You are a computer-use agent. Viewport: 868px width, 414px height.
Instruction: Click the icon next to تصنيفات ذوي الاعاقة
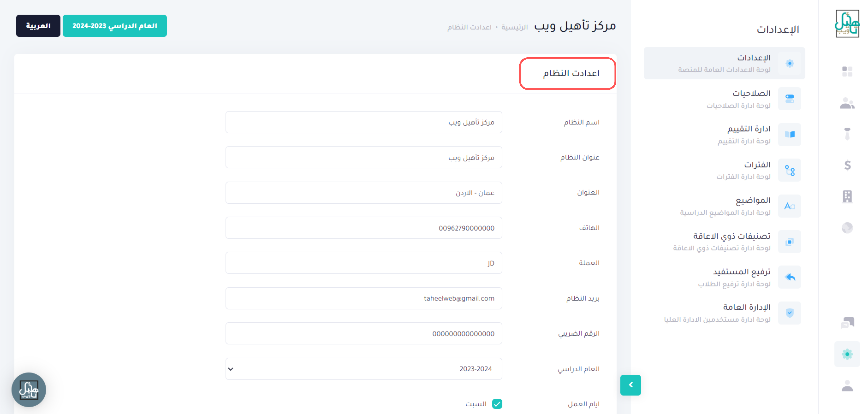[x=790, y=241]
